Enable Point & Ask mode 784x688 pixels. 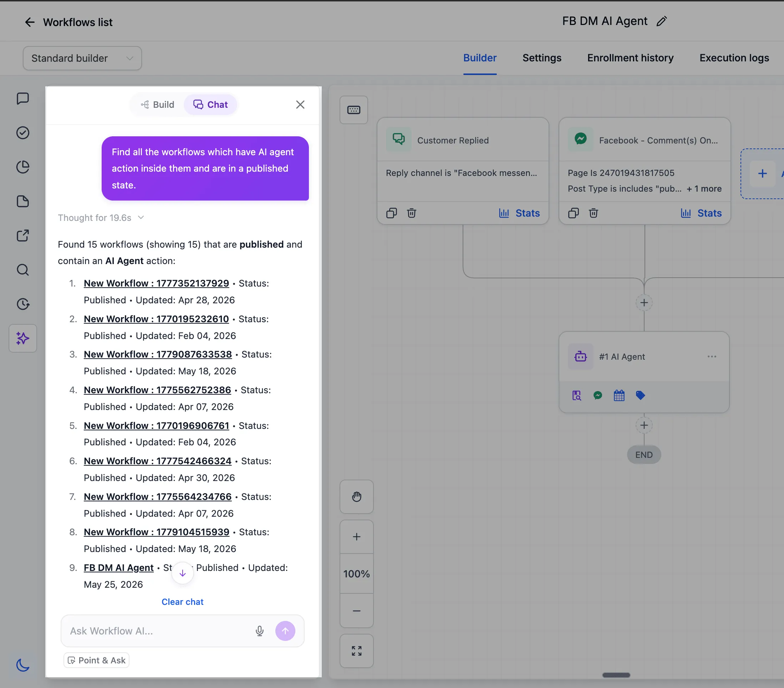point(96,660)
